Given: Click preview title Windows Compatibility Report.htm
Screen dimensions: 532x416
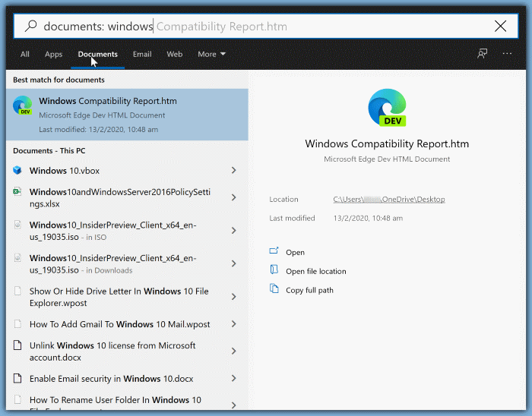Looking at the screenshot, I should [x=387, y=143].
